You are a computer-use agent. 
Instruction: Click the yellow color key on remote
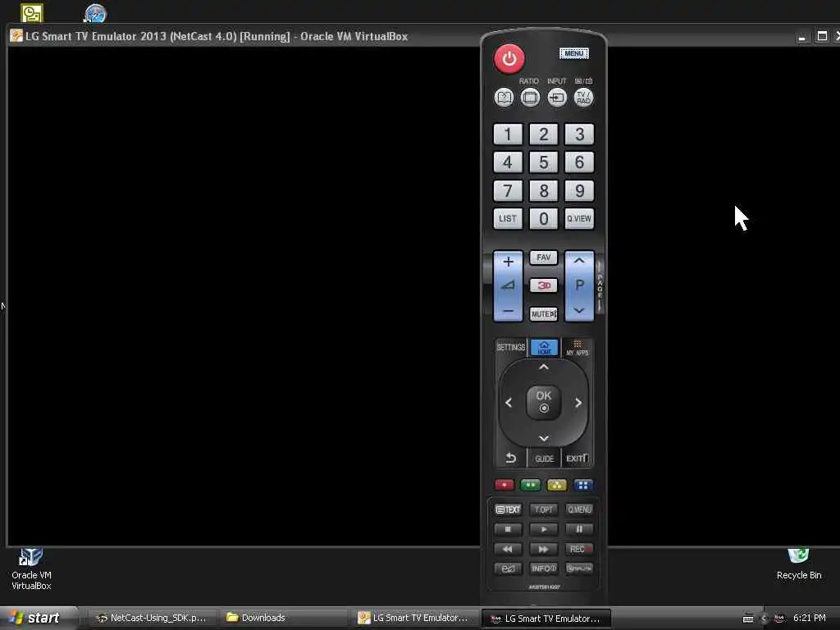pyautogui.click(x=557, y=486)
